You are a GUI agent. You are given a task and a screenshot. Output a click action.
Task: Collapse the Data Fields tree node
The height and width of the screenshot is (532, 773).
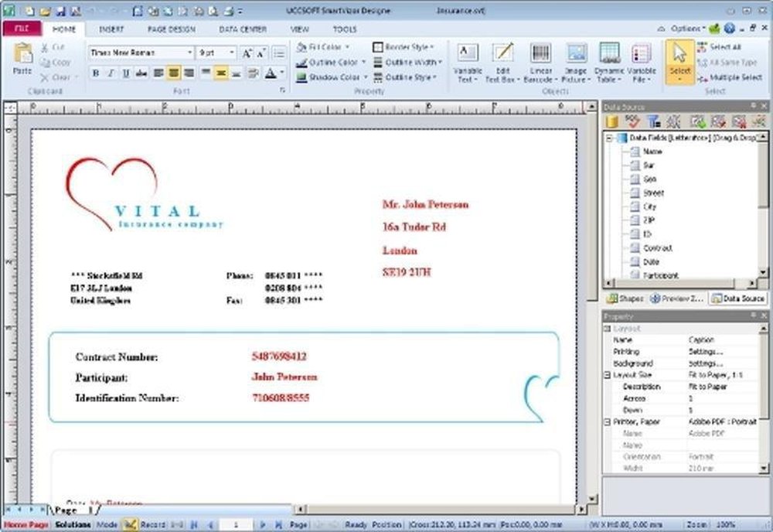point(609,138)
